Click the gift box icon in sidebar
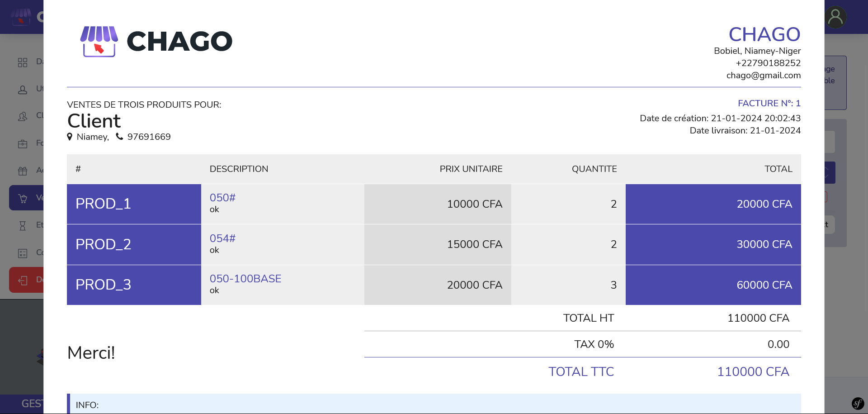 [x=23, y=171]
